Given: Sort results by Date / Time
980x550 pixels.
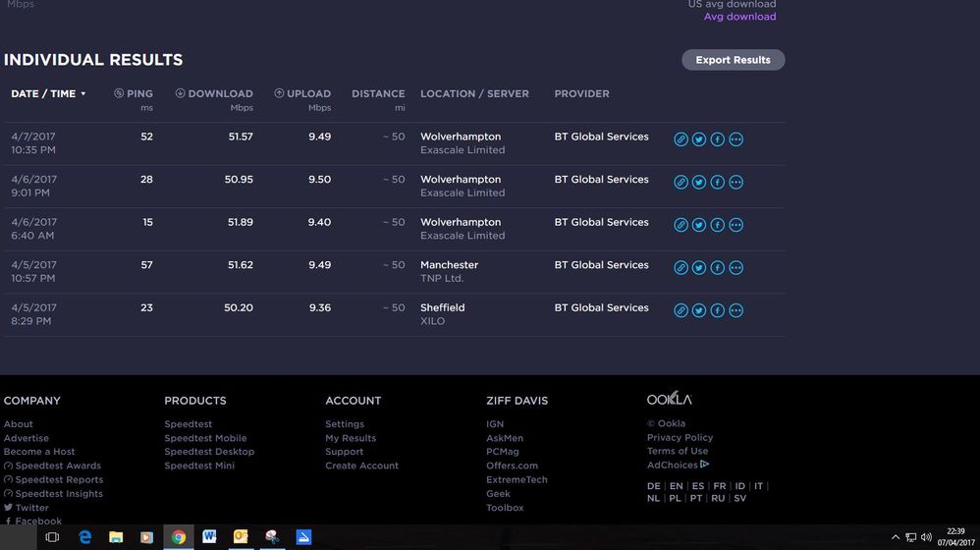Looking at the screenshot, I should (x=48, y=93).
